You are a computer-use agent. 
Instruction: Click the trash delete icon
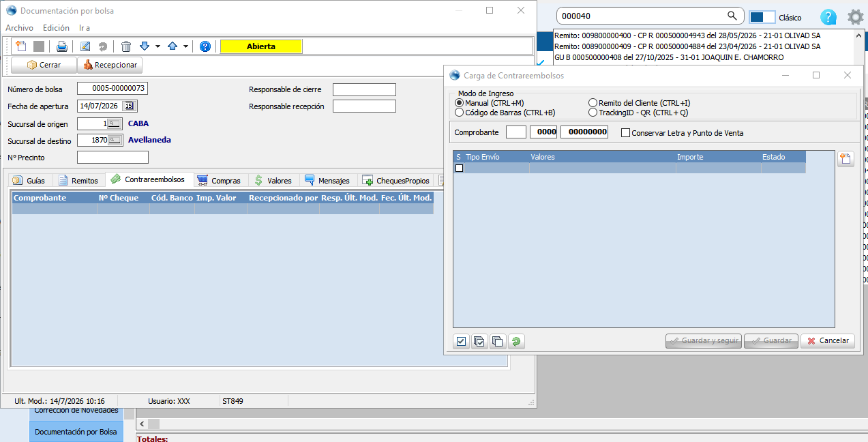coord(126,46)
